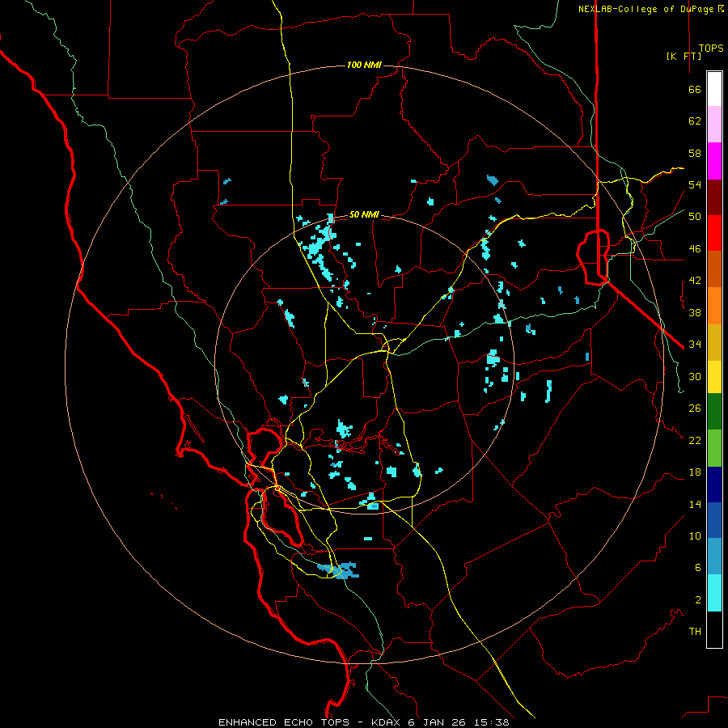Click the legend value 54
This screenshot has height=728, width=728.
[695, 184]
